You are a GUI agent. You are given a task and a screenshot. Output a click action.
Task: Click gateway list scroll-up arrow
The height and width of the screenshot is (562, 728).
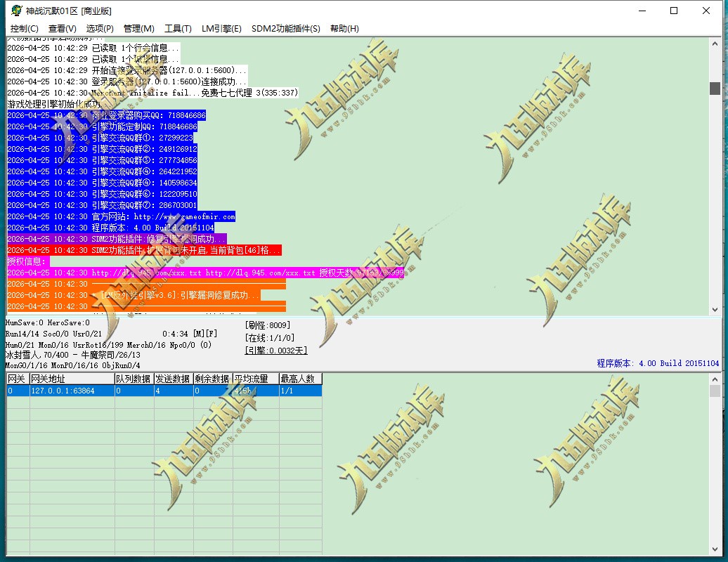pos(715,379)
